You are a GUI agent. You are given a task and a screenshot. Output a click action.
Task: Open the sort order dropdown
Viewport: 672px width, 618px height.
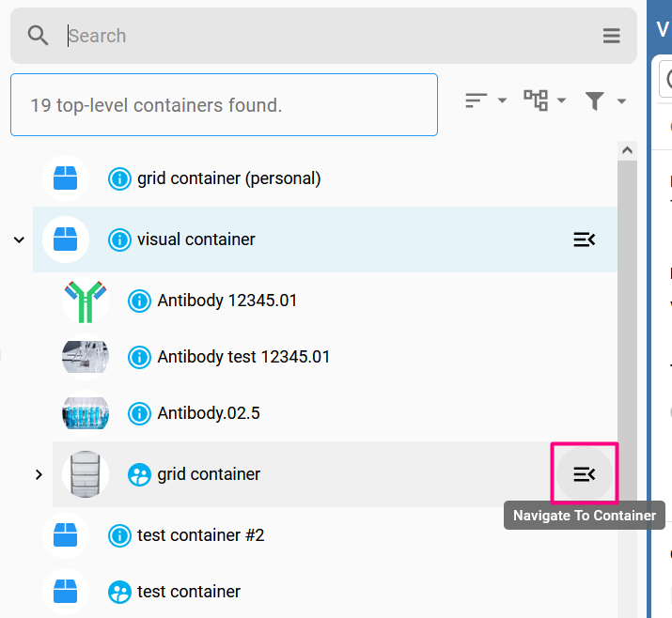coord(486,100)
